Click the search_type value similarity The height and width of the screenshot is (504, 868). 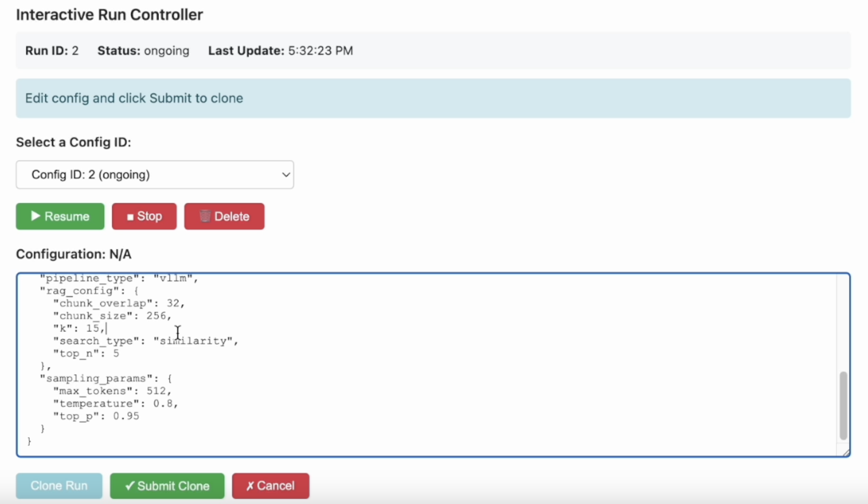(193, 341)
